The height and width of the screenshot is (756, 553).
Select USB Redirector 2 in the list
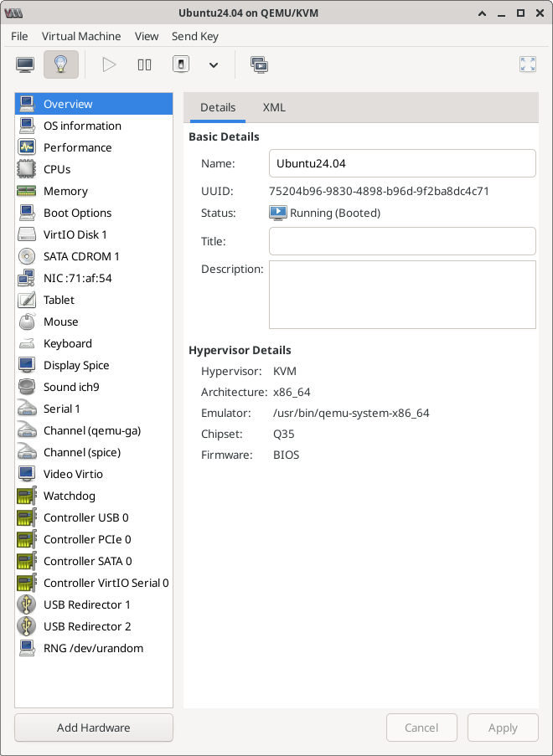(x=87, y=626)
